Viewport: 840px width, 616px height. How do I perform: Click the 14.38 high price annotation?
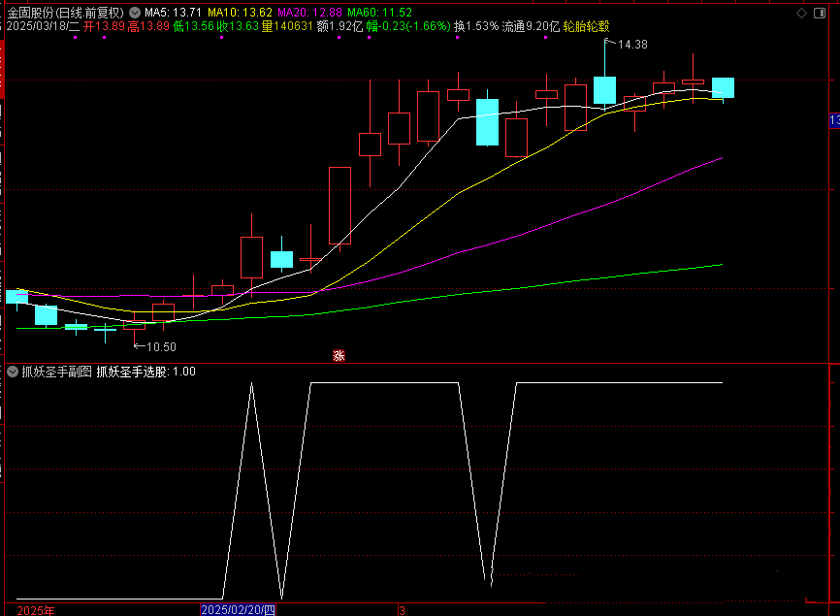631,45
